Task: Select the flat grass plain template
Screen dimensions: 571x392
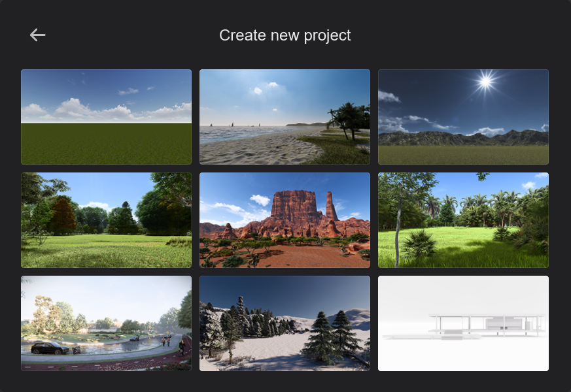Action: click(x=106, y=117)
